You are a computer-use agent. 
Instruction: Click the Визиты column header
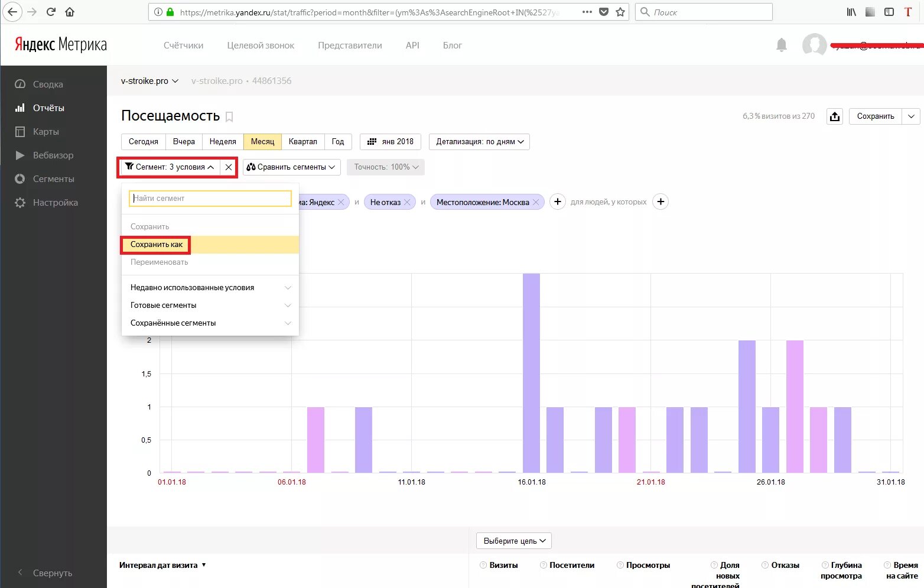coord(503,566)
